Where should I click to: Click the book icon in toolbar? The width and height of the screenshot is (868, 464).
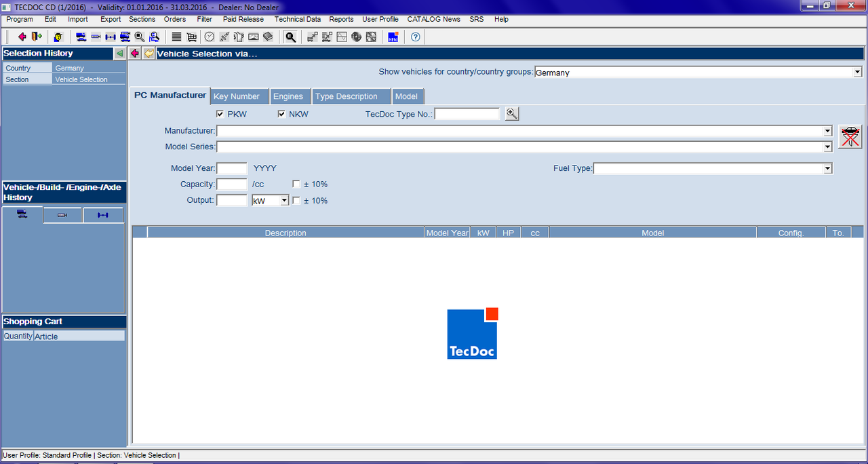(268, 37)
